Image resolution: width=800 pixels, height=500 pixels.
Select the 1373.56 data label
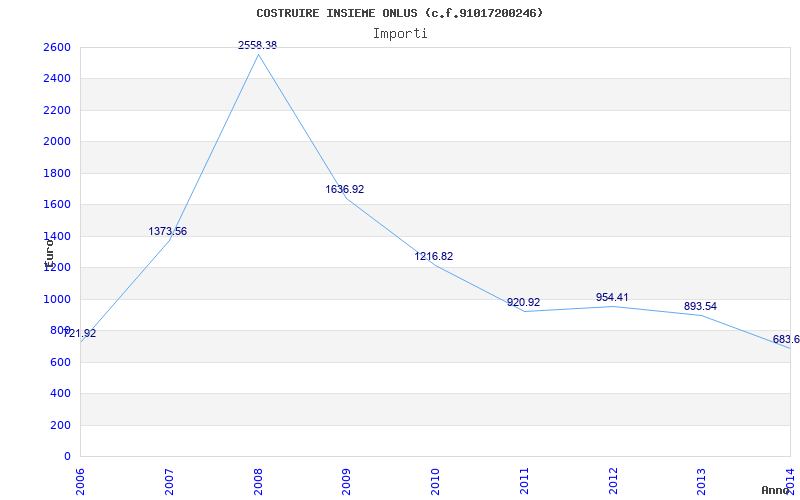168,231
